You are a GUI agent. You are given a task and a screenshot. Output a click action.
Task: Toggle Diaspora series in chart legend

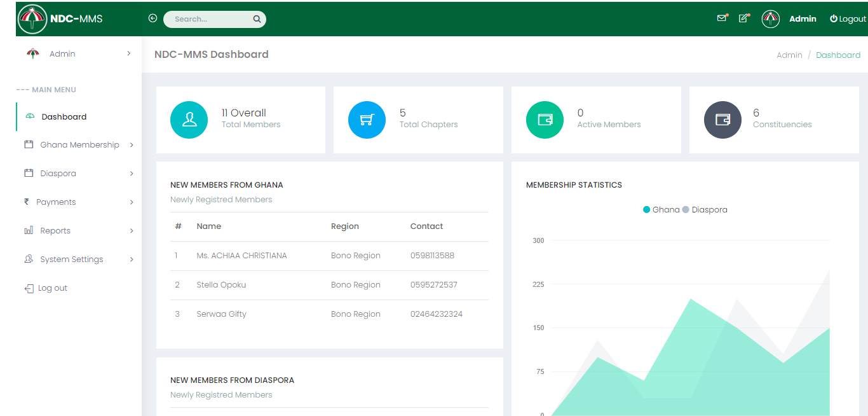click(x=705, y=210)
